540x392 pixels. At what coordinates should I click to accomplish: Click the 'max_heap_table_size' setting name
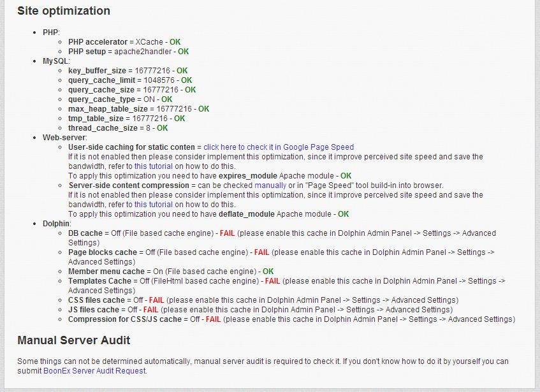(108, 109)
